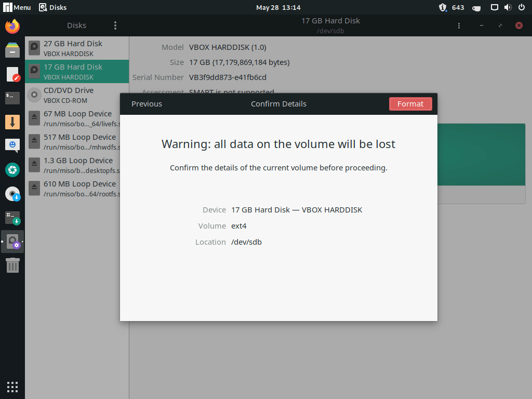Click the model value VBOX HARDDISK (1.0)

(x=228, y=47)
